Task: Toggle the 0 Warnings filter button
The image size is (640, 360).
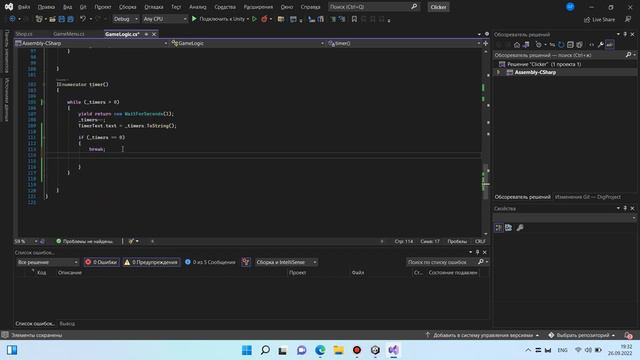Action: (x=151, y=262)
